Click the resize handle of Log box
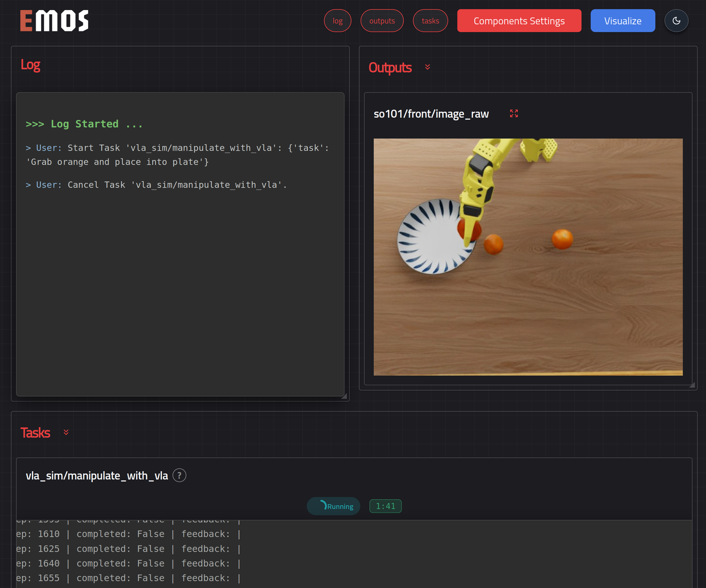 pos(344,396)
